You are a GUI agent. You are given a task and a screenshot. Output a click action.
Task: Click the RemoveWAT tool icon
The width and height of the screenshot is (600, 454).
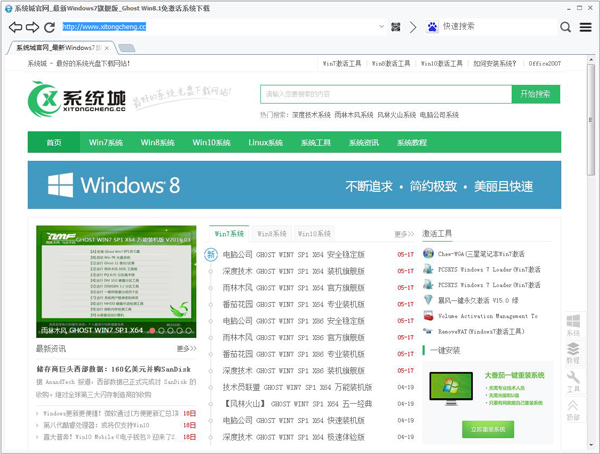pos(428,331)
